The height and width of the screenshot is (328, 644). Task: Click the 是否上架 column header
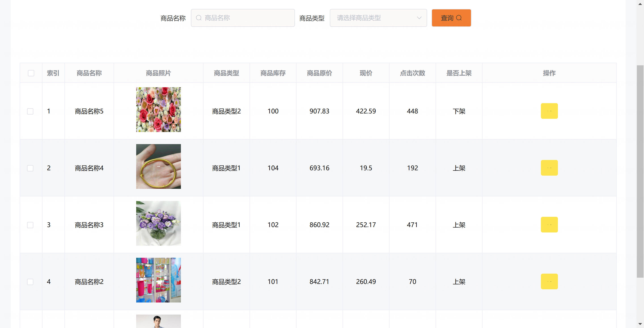459,73
